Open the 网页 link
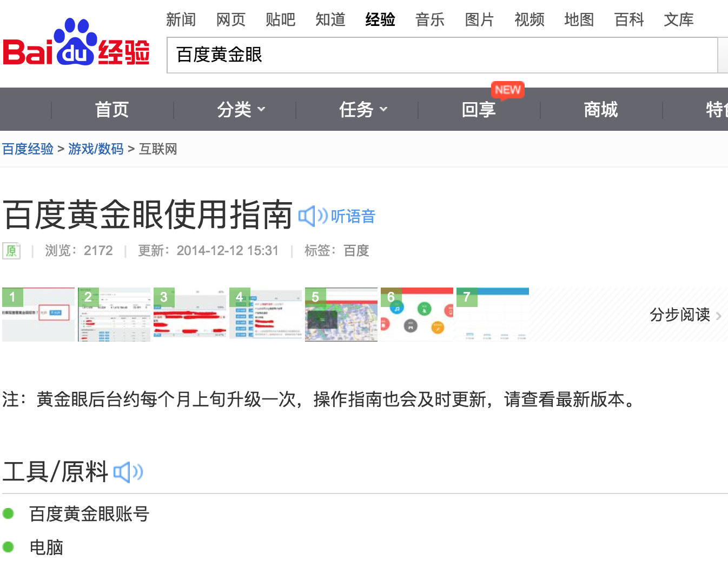Image resolution: width=728 pixels, height=574 pixels. click(230, 20)
